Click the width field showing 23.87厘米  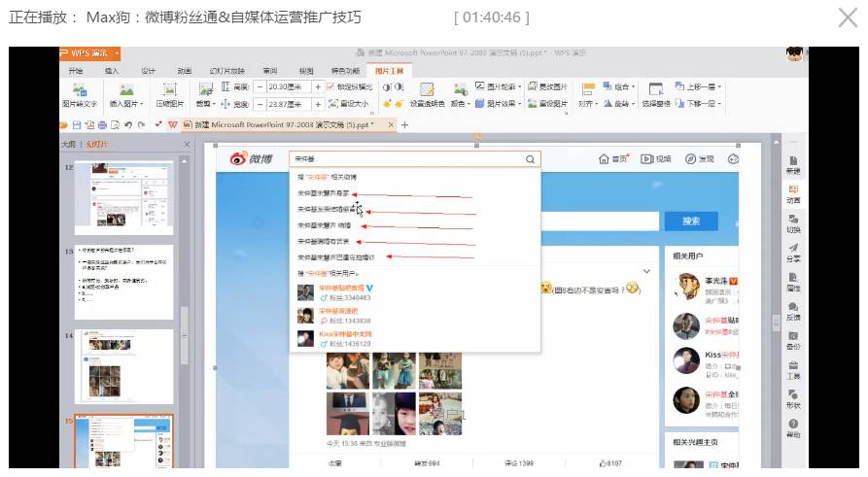tap(289, 104)
